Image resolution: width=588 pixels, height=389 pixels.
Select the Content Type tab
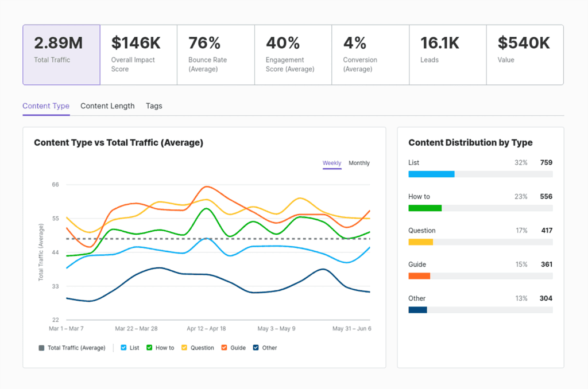pos(45,106)
